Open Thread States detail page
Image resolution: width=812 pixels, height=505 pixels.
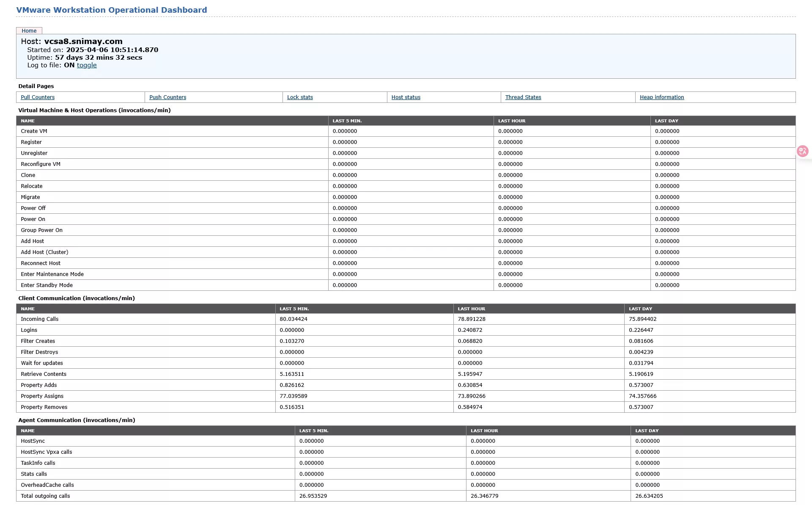(523, 97)
